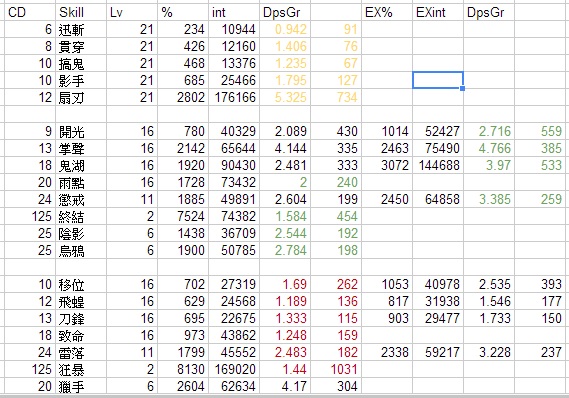Select the cell with value 7524
This screenshot has height=398, width=569.
click(183, 216)
